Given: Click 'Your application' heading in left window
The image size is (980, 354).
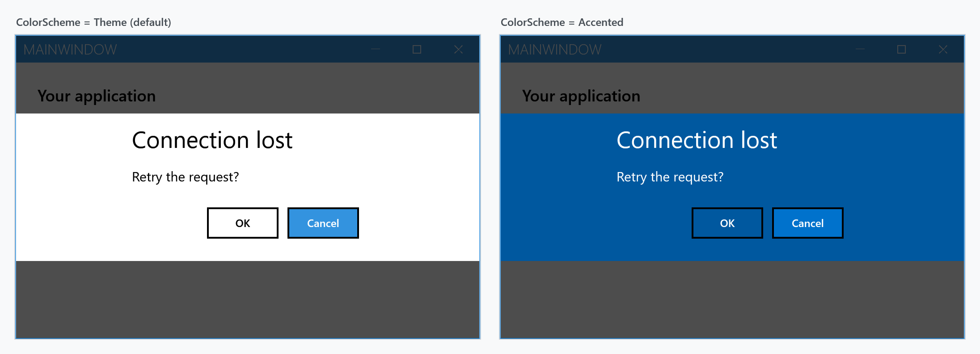Looking at the screenshot, I should [x=97, y=96].
